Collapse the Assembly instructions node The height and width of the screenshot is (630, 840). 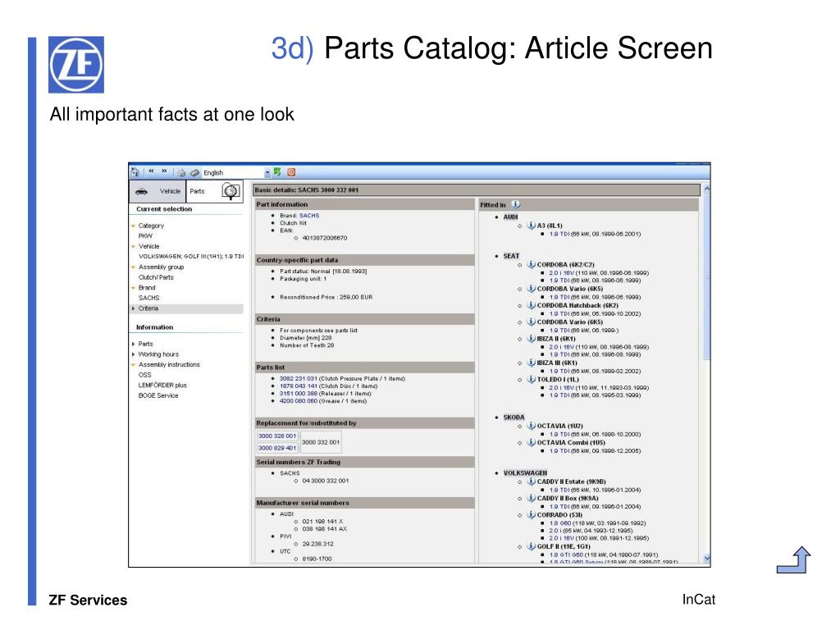133,365
